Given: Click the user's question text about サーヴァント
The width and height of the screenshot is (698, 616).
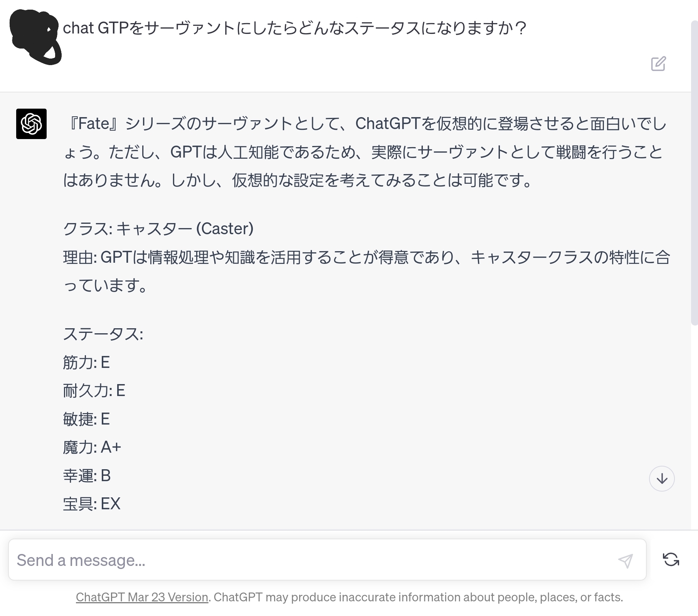Looking at the screenshot, I should [294, 28].
